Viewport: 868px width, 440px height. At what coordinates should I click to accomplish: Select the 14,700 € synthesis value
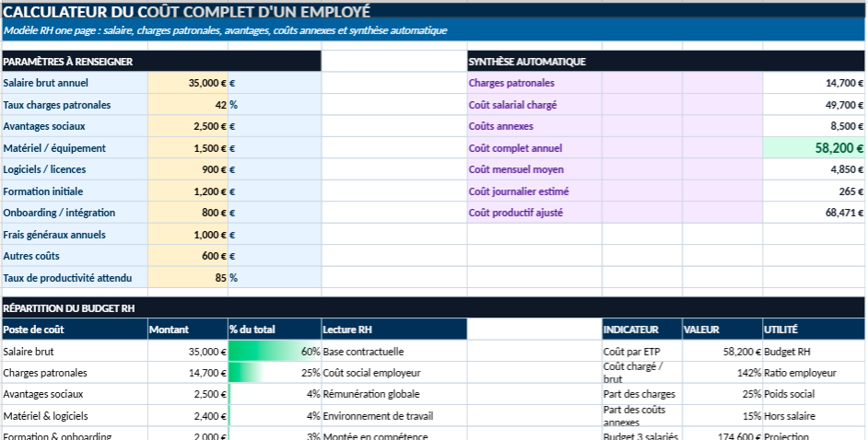[814, 83]
